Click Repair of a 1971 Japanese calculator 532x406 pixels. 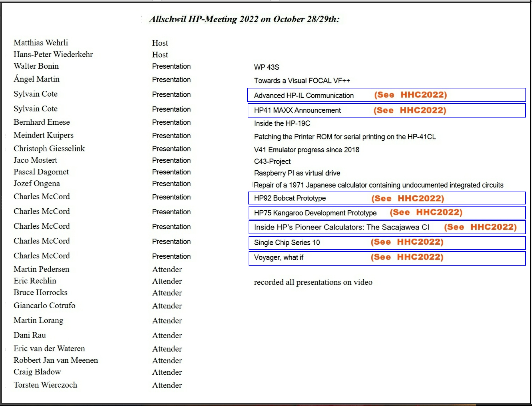pyautogui.click(x=378, y=185)
